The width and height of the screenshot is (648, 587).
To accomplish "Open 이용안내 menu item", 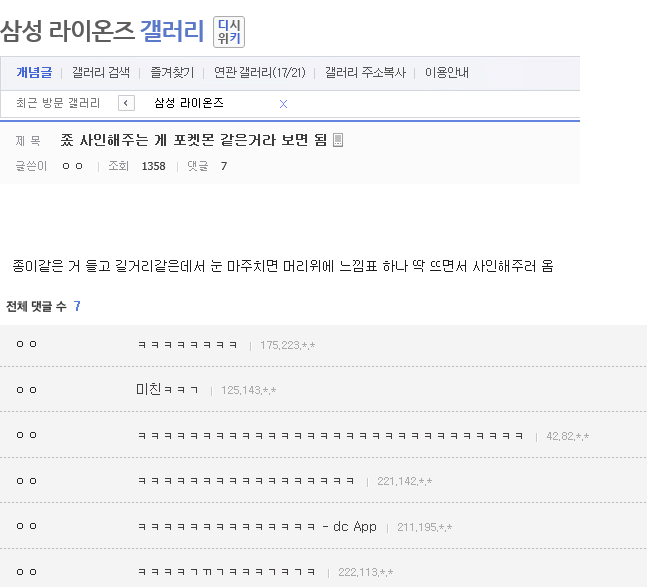I will pyautogui.click(x=447, y=73).
